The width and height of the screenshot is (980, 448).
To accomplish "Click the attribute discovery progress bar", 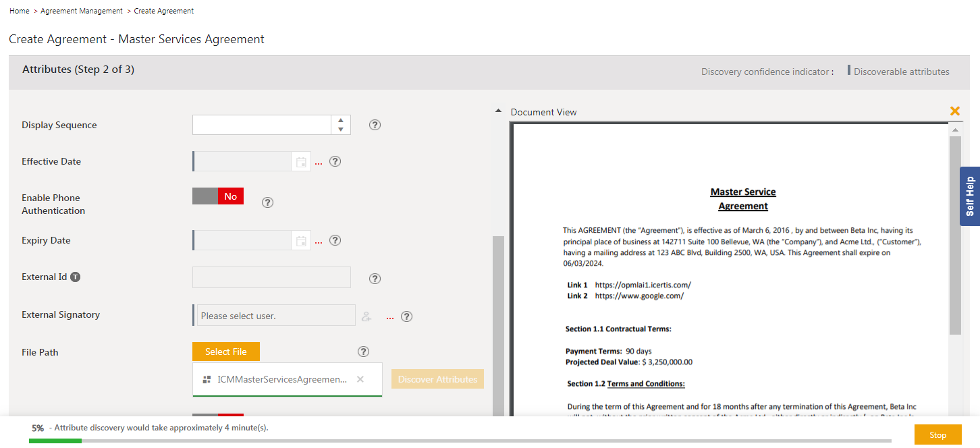I will tap(460, 441).
